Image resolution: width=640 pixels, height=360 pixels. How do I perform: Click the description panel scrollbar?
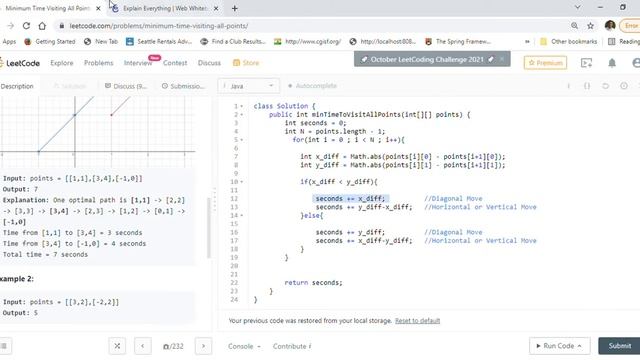(x=209, y=229)
